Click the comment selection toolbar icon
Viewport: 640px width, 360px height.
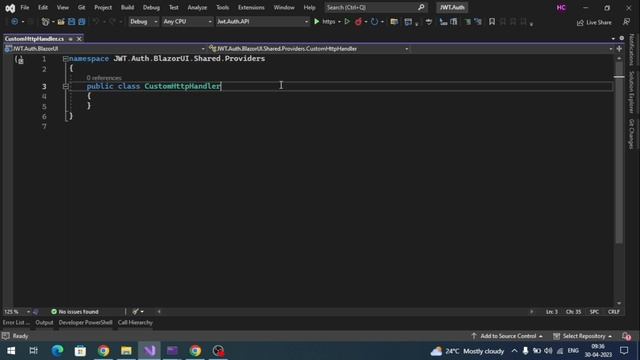pos(468,22)
